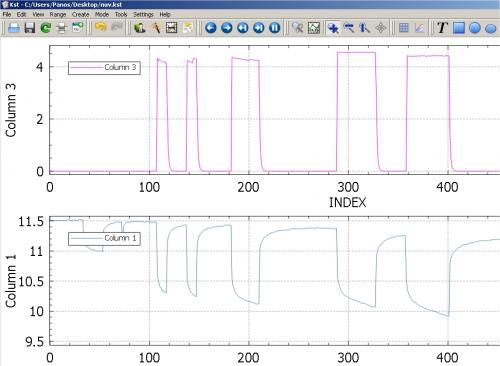Open the Range menu

(58, 14)
